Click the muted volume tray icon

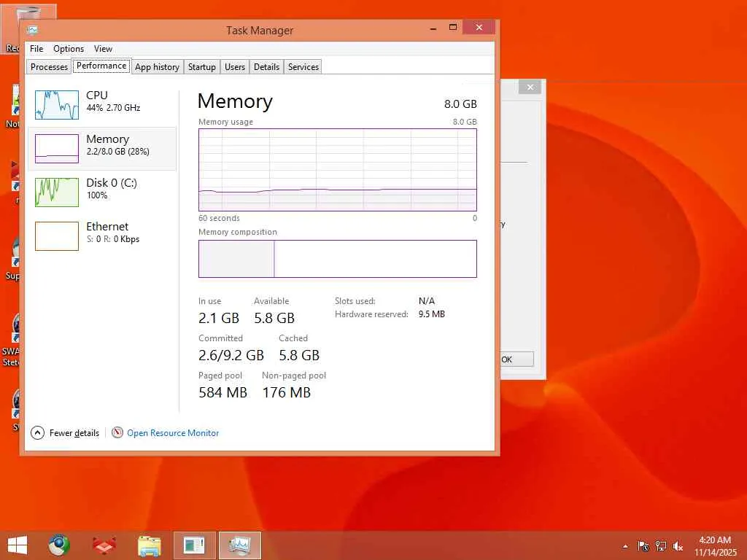(x=678, y=546)
